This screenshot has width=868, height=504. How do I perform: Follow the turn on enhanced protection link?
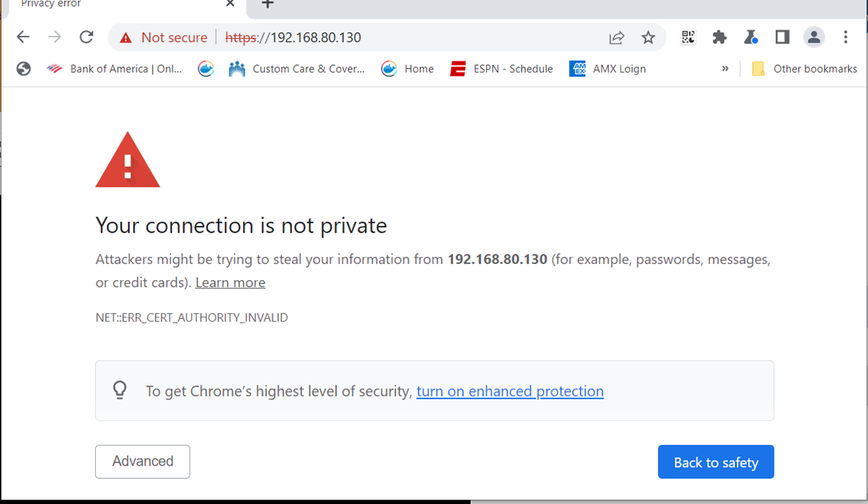(x=510, y=391)
